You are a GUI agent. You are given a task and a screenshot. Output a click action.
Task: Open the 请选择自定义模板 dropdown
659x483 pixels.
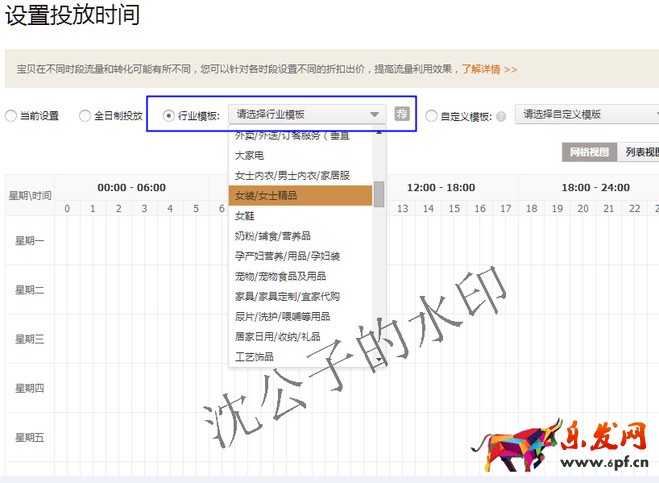pyautogui.click(x=585, y=115)
